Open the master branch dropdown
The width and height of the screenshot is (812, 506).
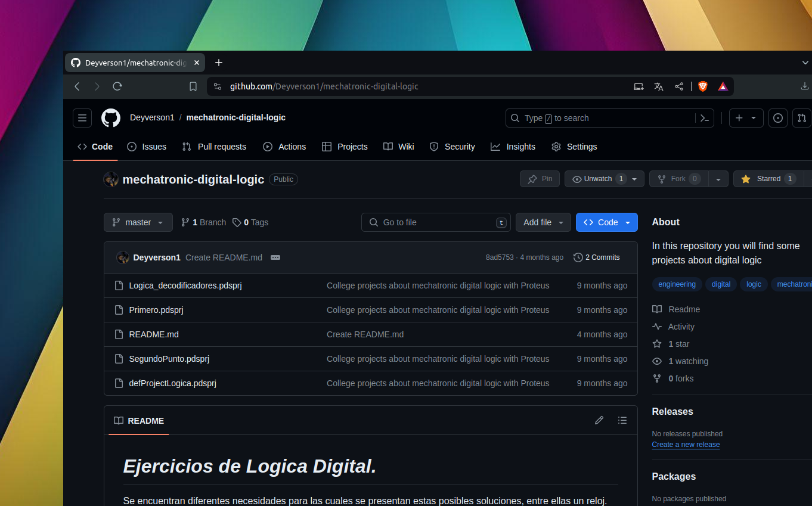(x=138, y=222)
